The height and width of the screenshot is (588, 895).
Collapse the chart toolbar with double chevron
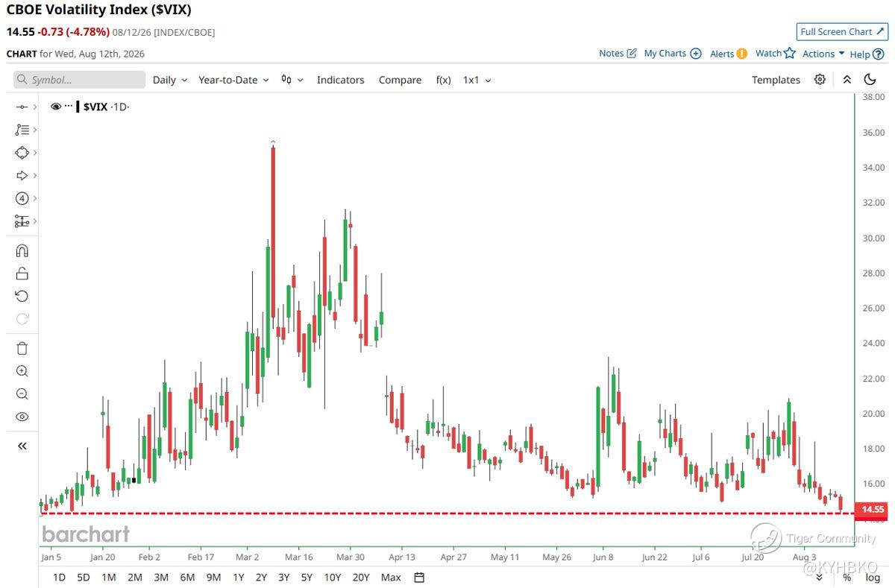[x=847, y=80]
